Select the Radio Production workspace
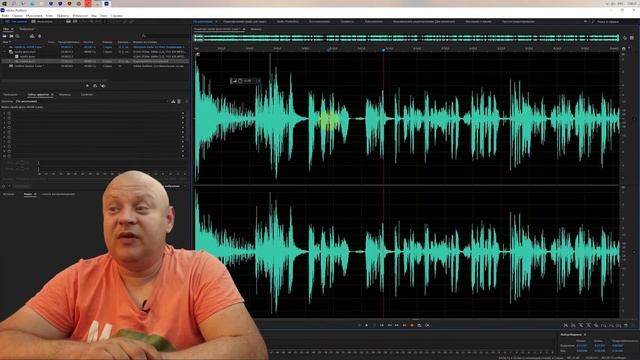640x360 pixels. (x=288, y=21)
